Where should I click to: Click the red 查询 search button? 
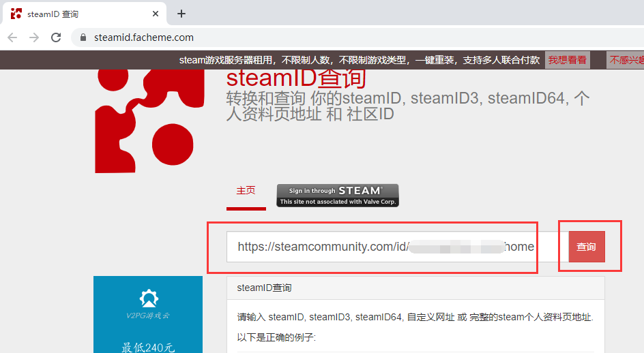[x=587, y=247]
